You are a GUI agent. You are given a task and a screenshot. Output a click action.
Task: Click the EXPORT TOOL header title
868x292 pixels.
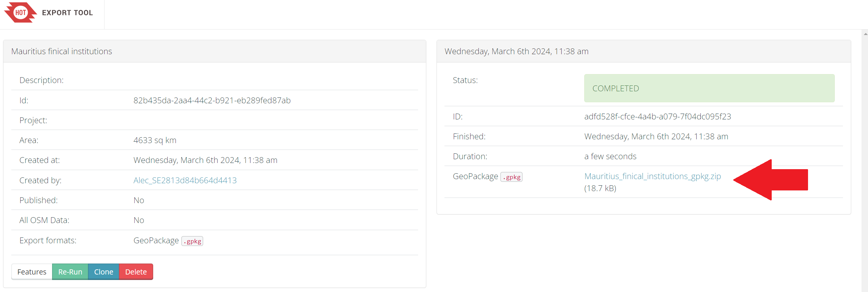pos(67,13)
